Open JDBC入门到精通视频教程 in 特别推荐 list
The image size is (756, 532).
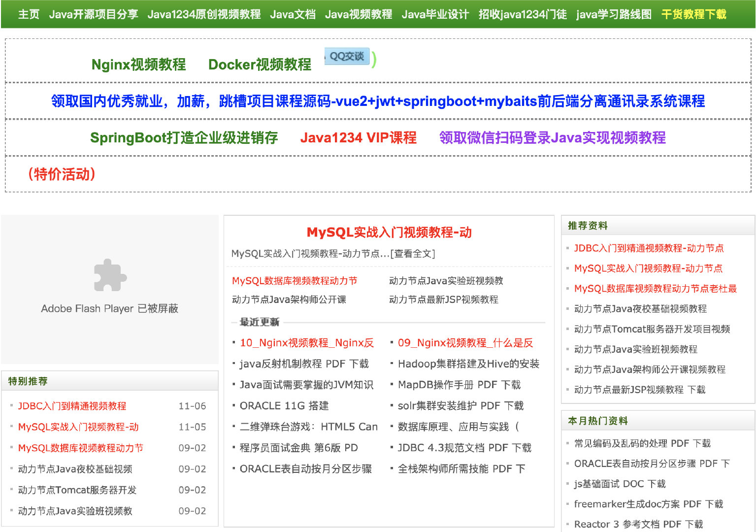coord(72,406)
